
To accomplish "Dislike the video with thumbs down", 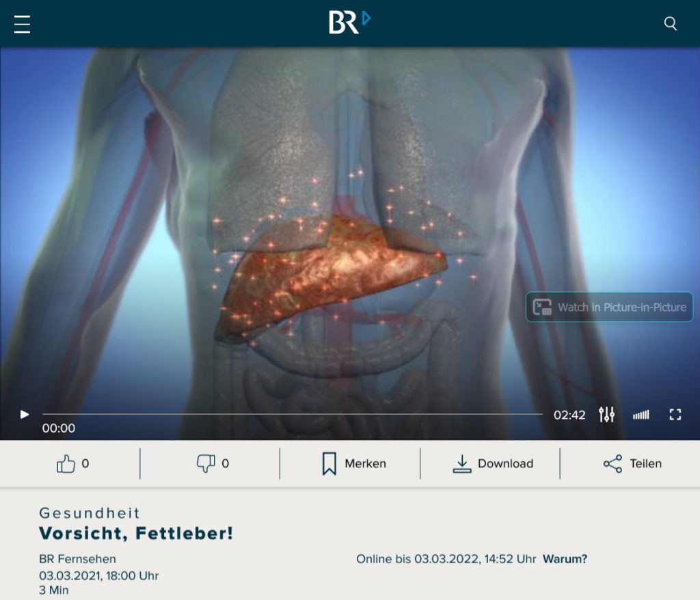I will 213,464.
